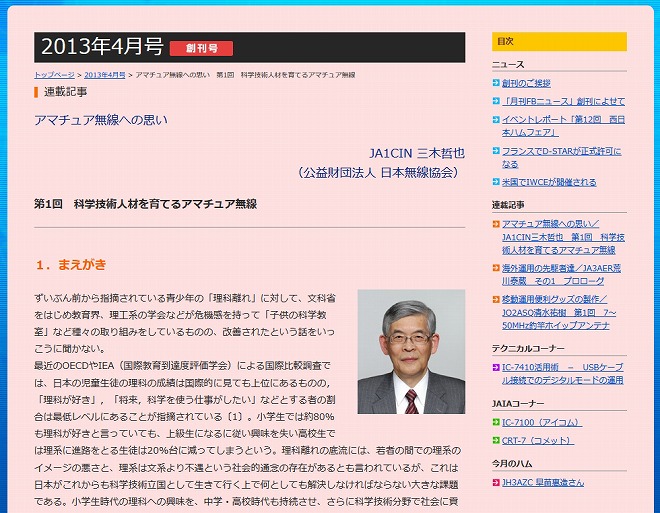Open 移動運用便利グッズの製作 JO2ASQ清水祐樹 link

[x=559, y=312]
